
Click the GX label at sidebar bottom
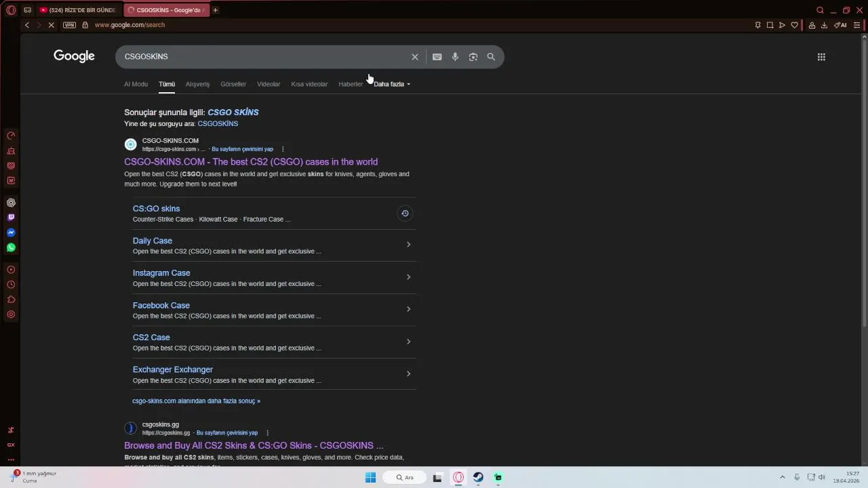(x=11, y=445)
